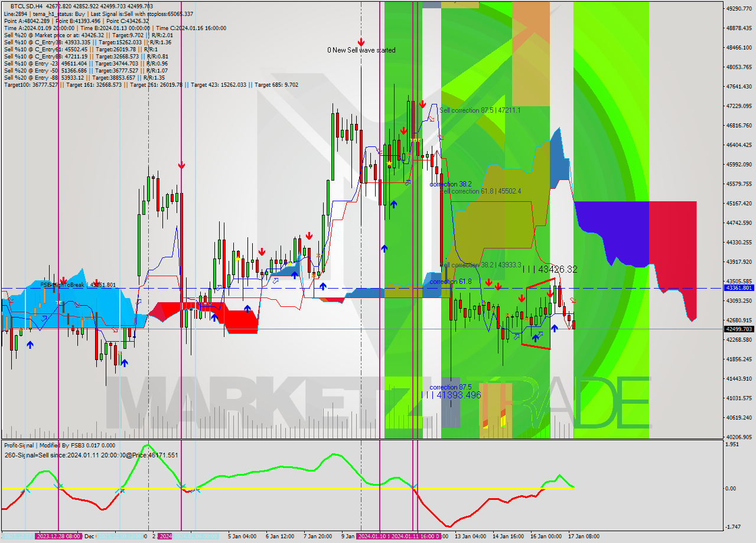This screenshot has height=543, width=756.
Task: Select the 'Point A:48042.289' info line
Action: (76, 21)
